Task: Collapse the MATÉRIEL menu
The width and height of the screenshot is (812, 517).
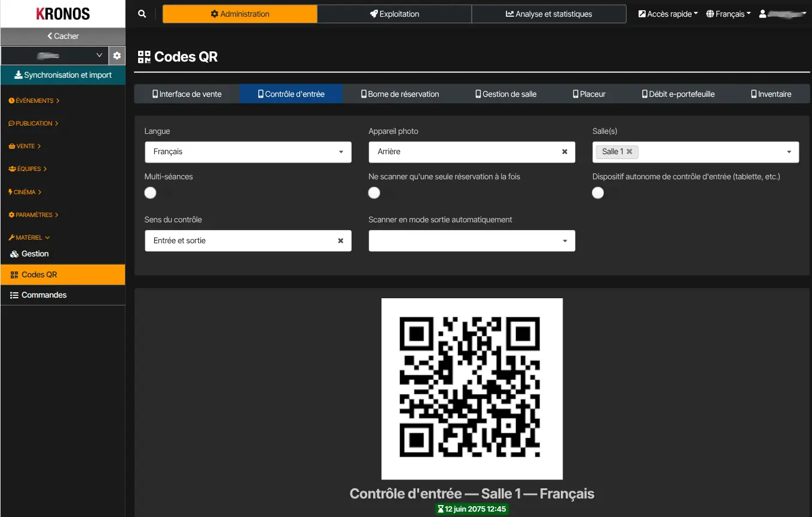Action: pos(29,237)
